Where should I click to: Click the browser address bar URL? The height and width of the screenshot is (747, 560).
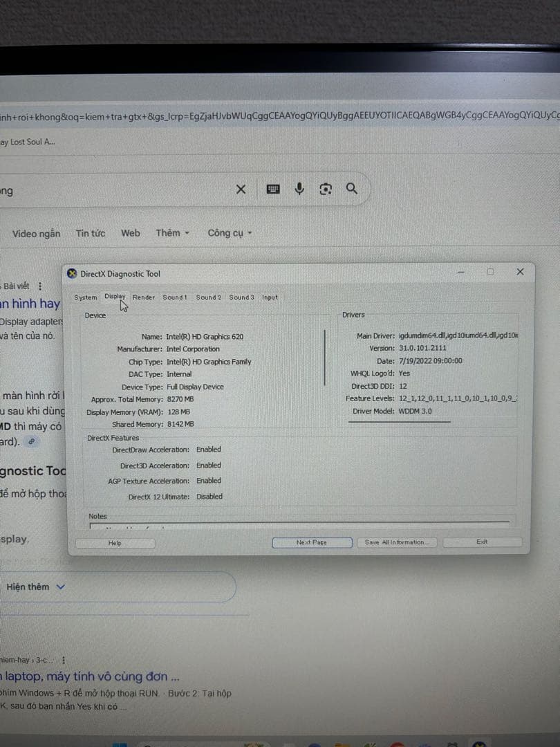(x=277, y=116)
